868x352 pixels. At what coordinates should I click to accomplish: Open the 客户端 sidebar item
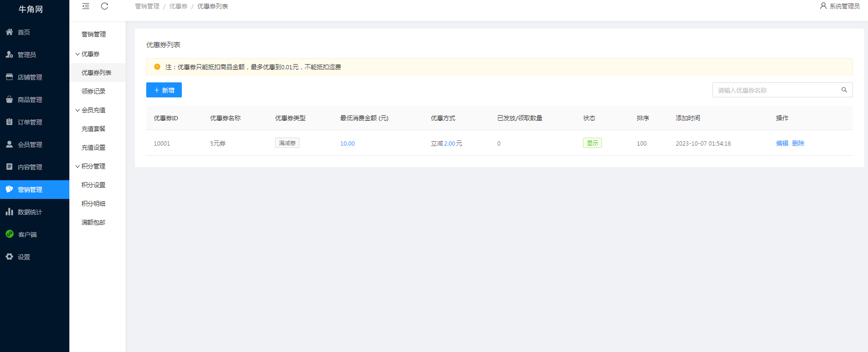tap(27, 235)
